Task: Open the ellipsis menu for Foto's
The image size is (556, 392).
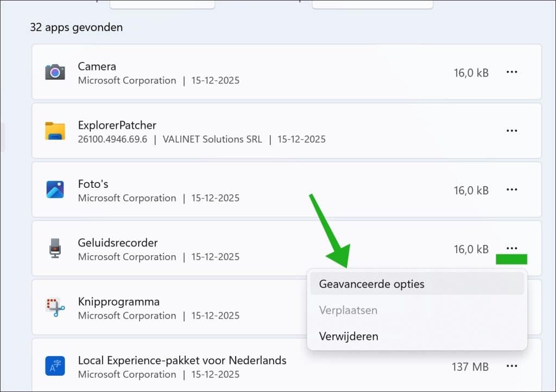Action: pos(511,190)
